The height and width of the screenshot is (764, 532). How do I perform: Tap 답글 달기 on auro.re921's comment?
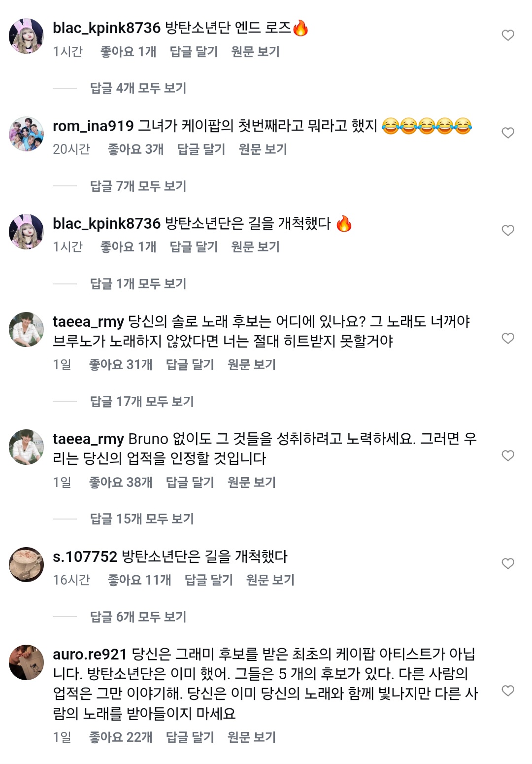tap(190, 737)
